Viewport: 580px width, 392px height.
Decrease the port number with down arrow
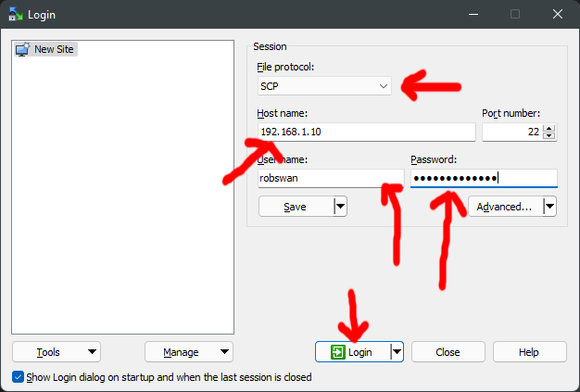(x=549, y=136)
